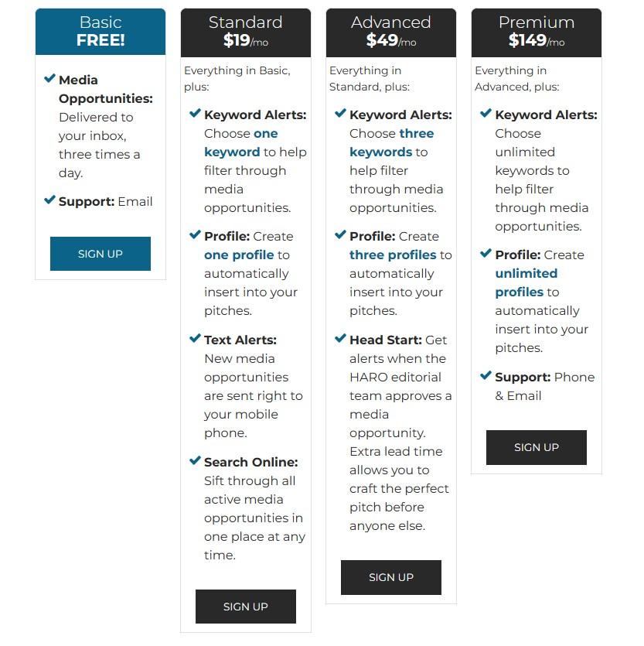The height and width of the screenshot is (646, 644).
Task: Click checkmark next to Head Start
Action: (x=341, y=339)
